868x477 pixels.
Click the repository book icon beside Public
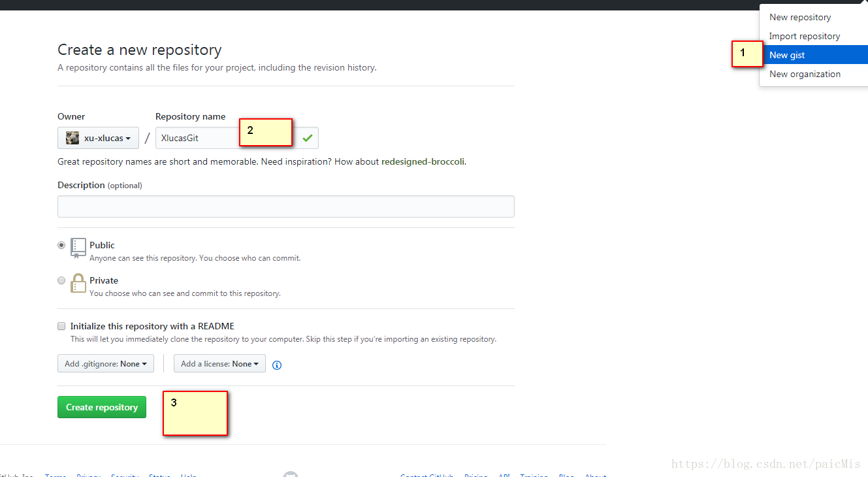(78, 248)
